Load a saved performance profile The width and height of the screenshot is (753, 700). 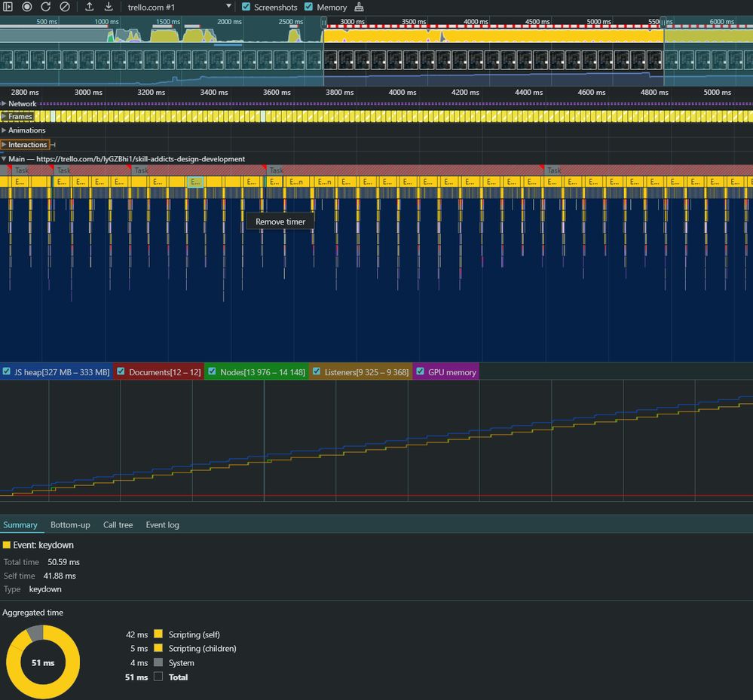[x=90, y=7]
